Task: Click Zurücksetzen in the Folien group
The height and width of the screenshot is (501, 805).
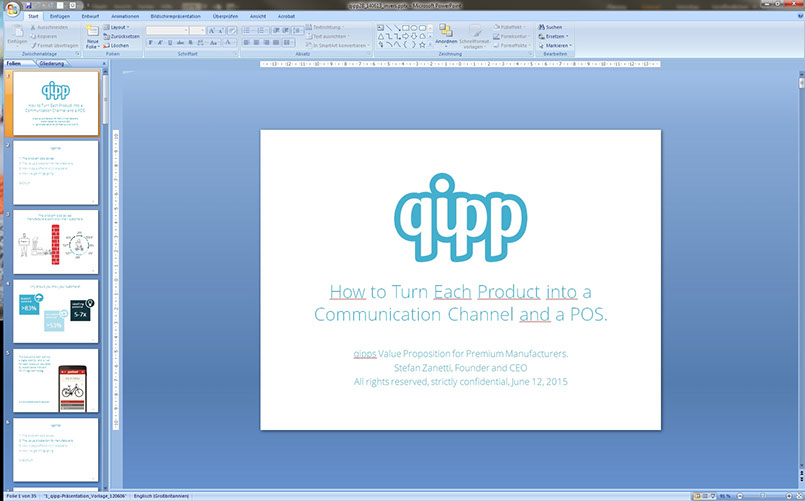Action: pos(124,36)
